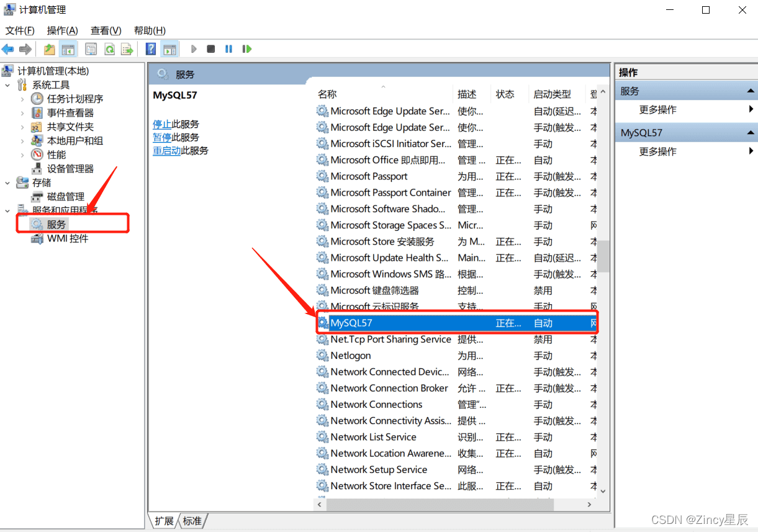Screen dimensions: 758x532
Task: Click the Stop Service square icon
Action: tap(211, 49)
